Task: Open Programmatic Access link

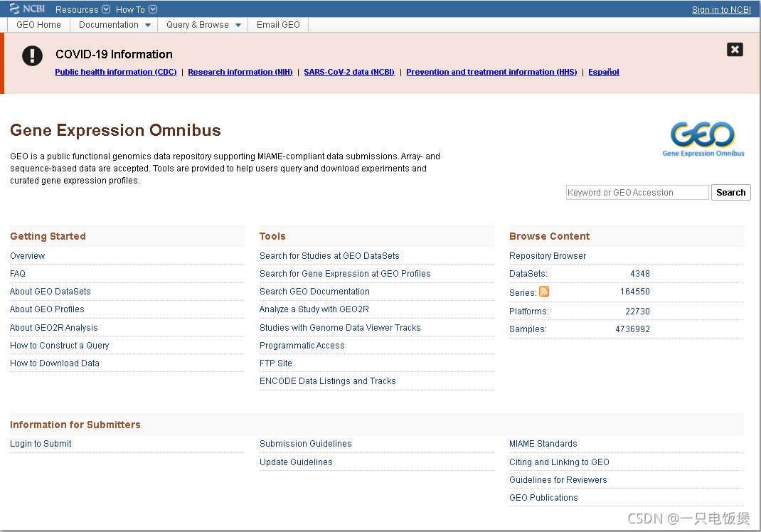Action: coord(302,346)
